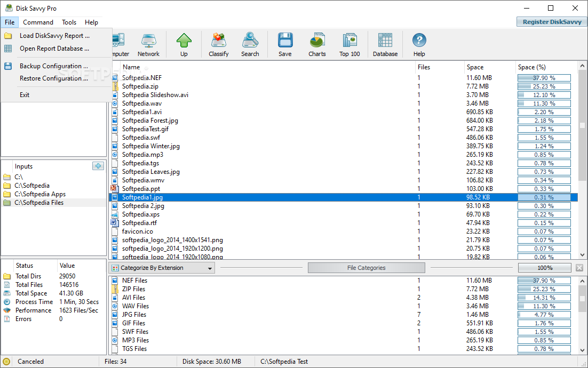Select the JPG Files category row
Image resolution: width=588 pixels, height=368 pixels.
tap(343, 315)
